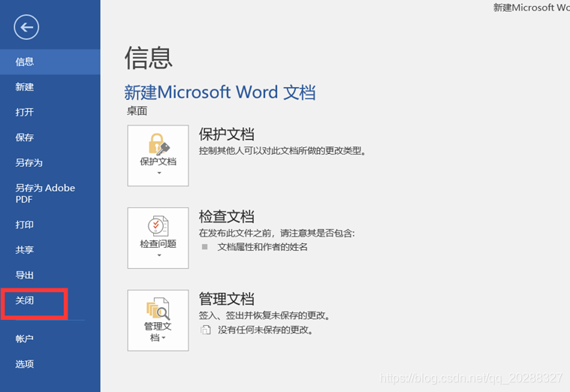
Task: Click the 桌面 location text
Action: point(137,111)
